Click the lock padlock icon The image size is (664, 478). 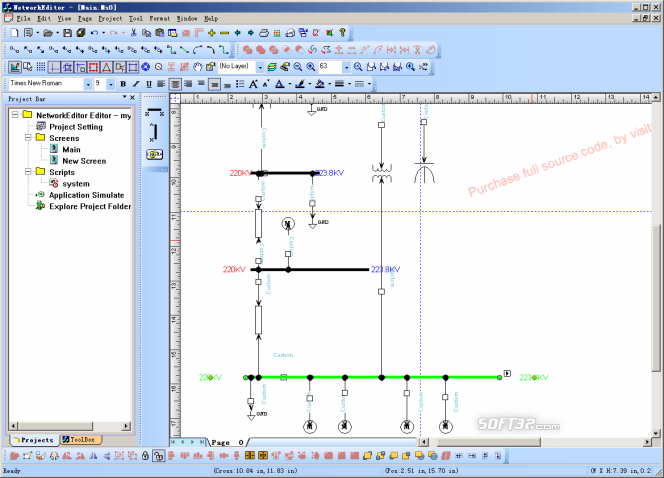click(145, 456)
